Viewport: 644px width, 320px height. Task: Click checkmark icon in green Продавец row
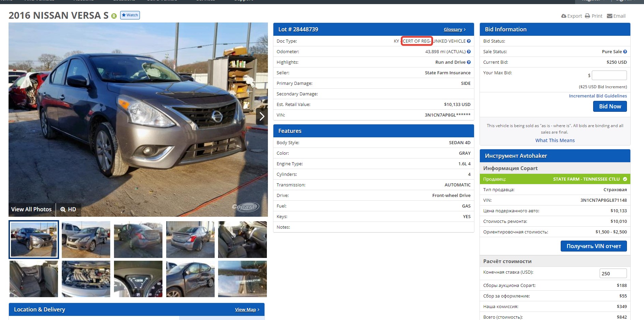click(625, 179)
